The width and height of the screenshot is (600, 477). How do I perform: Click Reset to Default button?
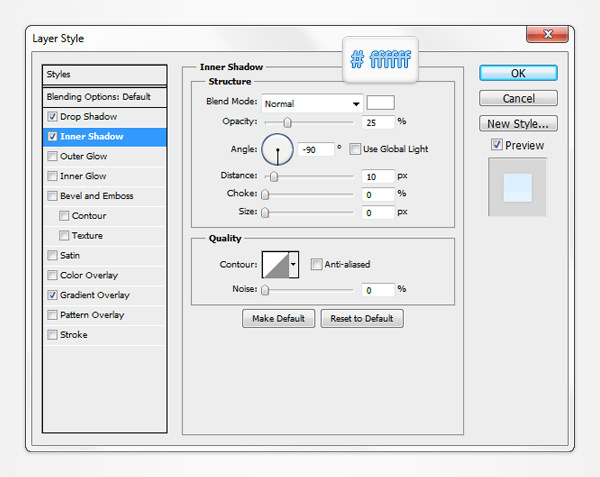tap(362, 319)
